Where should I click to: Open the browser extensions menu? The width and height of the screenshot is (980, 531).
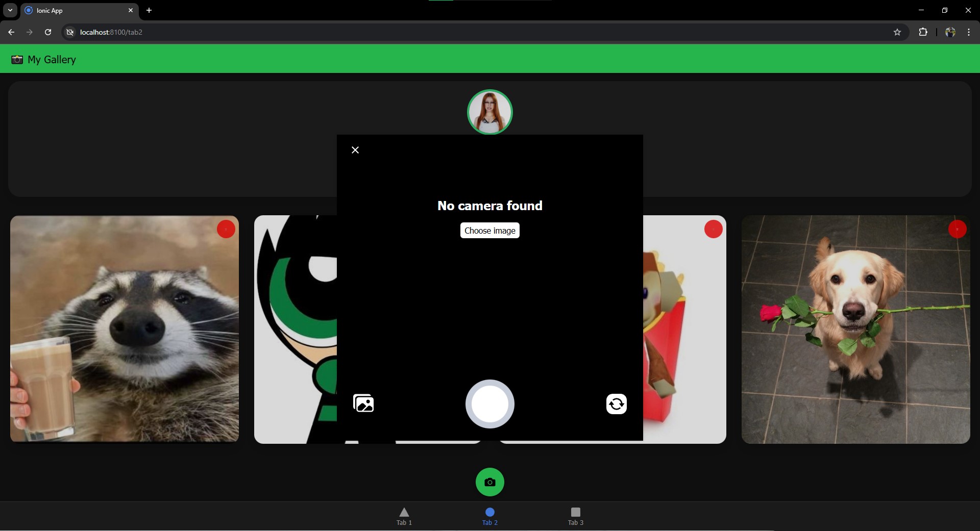pos(923,32)
